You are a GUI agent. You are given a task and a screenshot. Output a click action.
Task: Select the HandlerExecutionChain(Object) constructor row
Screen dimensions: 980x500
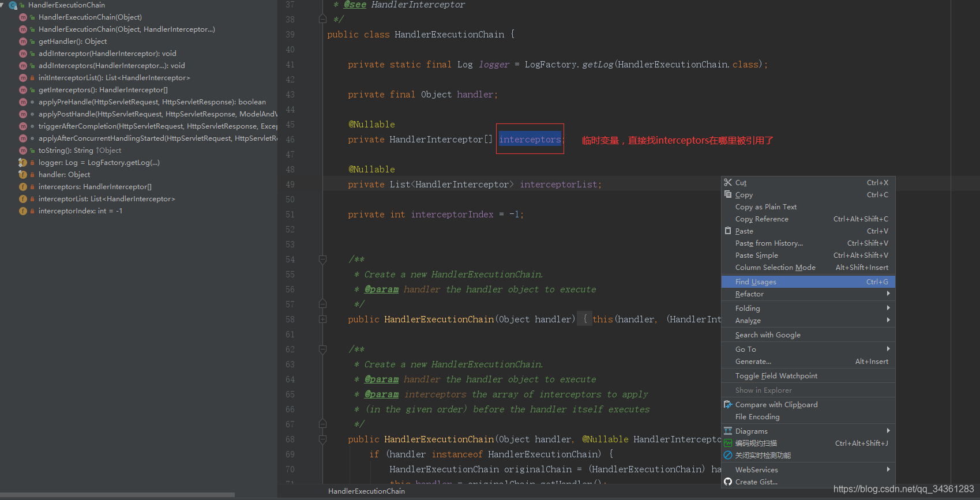pos(90,17)
